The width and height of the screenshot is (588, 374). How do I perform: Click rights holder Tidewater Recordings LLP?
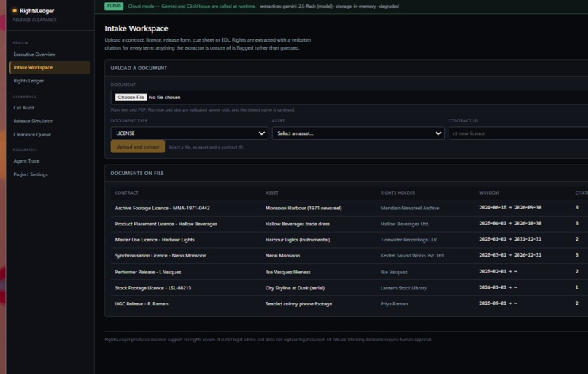pyautogui.click(x=409, y=239)
